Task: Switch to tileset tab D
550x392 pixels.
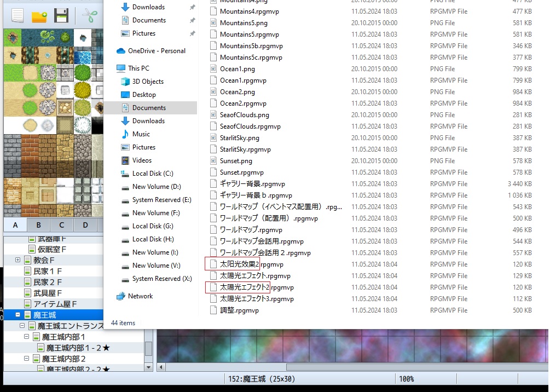Action: point(85,225)
